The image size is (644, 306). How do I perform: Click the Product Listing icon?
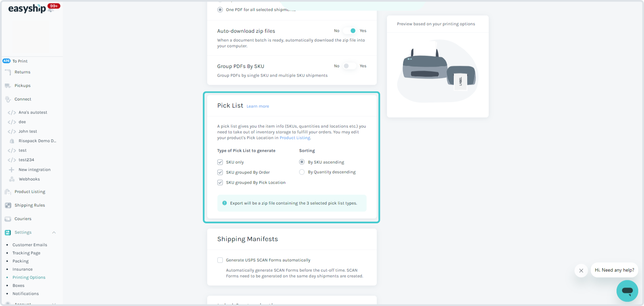tap(8, 192)
